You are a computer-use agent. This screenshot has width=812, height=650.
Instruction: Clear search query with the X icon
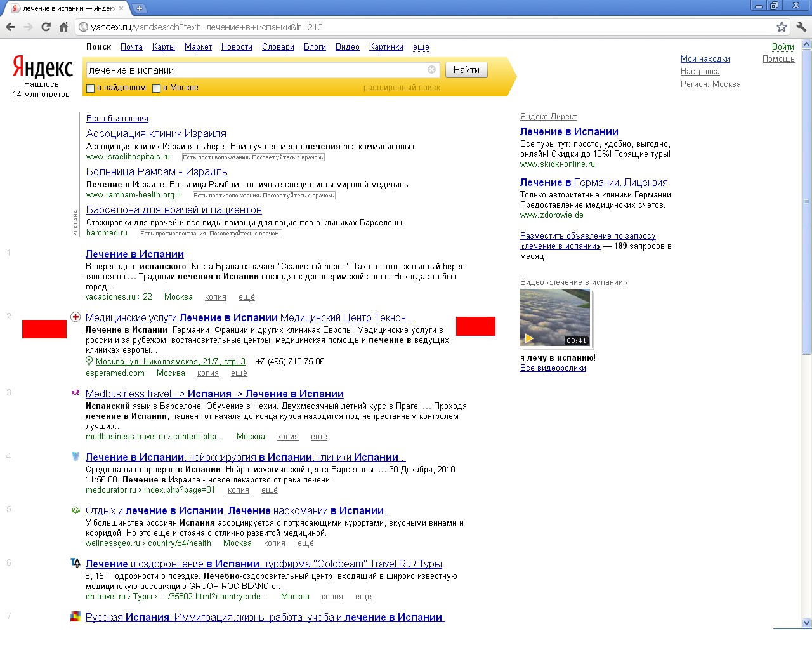tap(431, 70)
